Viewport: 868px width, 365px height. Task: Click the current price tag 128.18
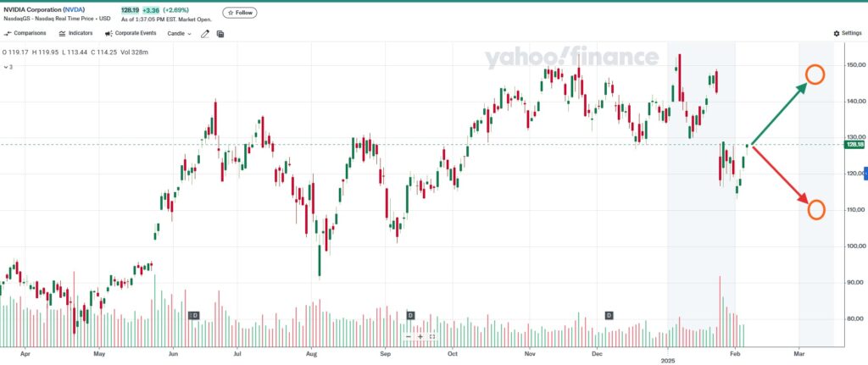coord(854,145)
